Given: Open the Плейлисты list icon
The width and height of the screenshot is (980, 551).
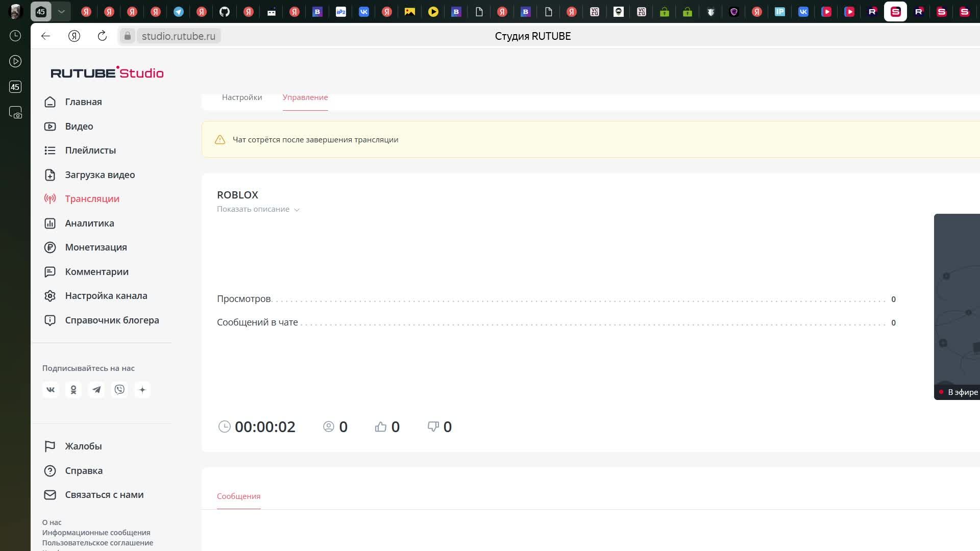Looking at the screenshot, I should (x=50, y=151).
